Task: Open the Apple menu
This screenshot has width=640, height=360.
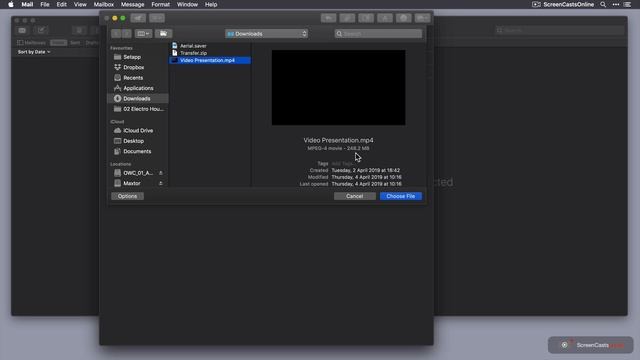Action: pyautogui.click(x=11, y=4)
